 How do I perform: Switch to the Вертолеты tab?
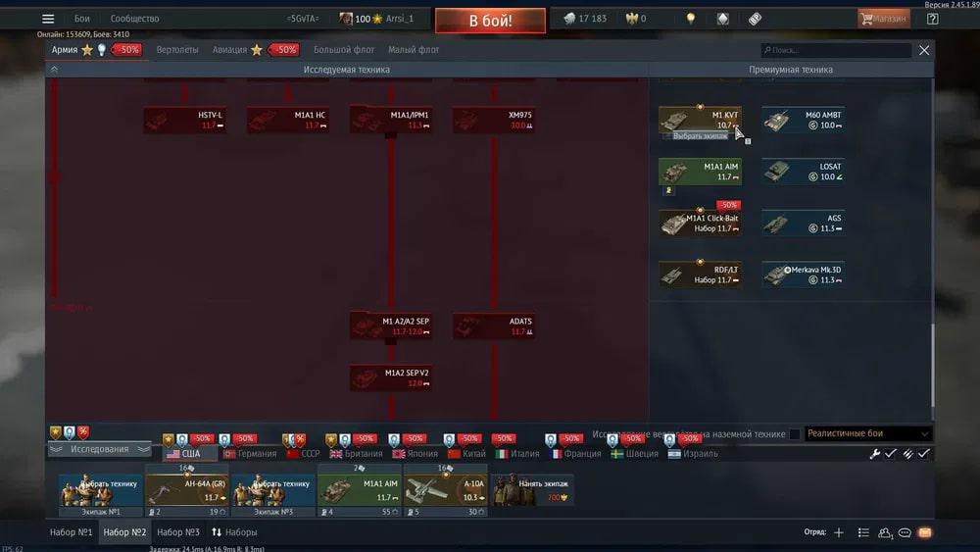(x=177, y=50)
